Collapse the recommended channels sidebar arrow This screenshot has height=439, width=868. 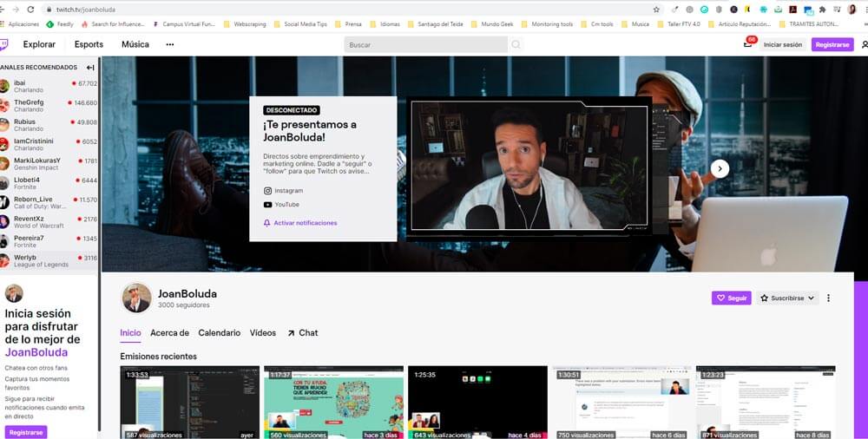coord(90,67)
